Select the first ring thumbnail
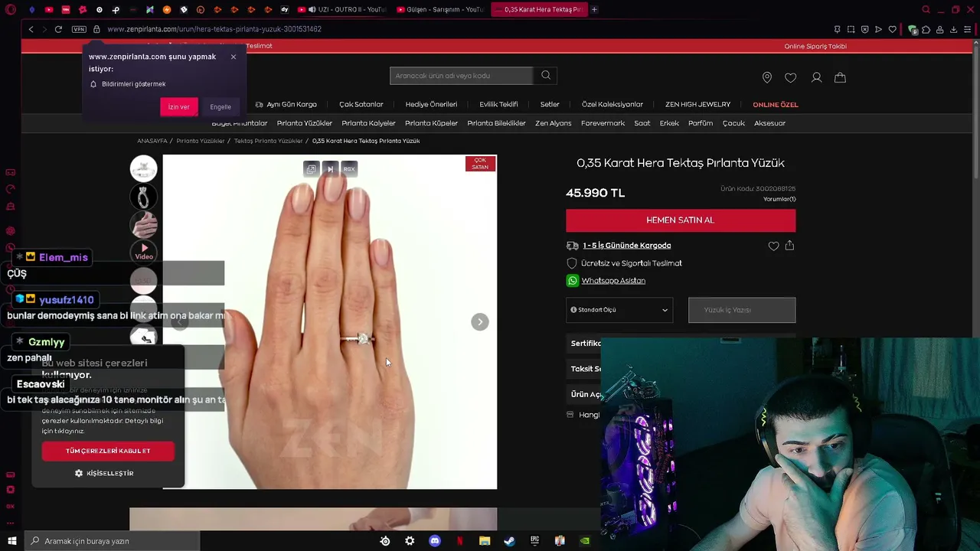The width and height of the screenshot is (980, 551). click(x=143, y=168)
